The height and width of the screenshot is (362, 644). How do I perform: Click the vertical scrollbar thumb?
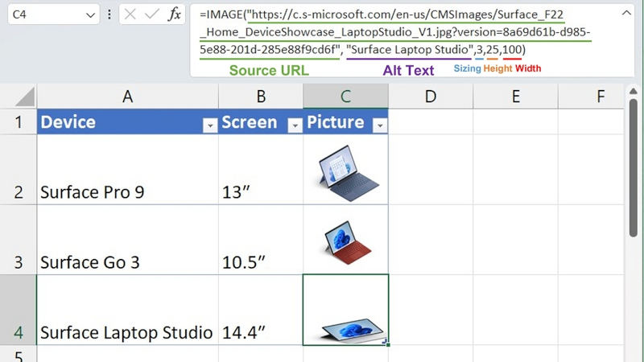[634, 167]
